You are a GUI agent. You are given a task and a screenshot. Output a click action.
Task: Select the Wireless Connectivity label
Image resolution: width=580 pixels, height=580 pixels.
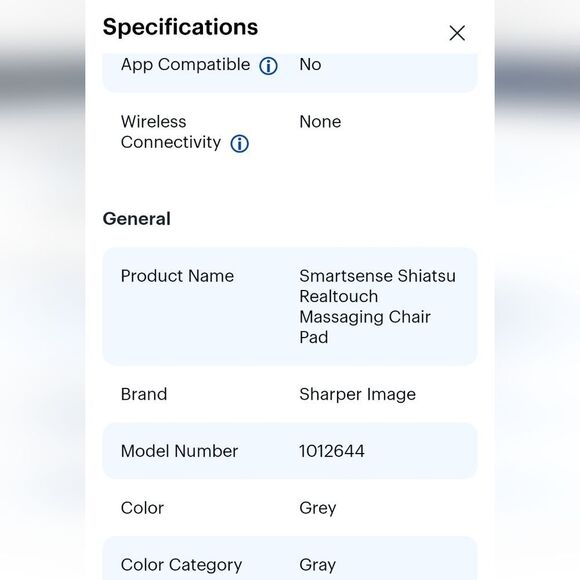171,132
